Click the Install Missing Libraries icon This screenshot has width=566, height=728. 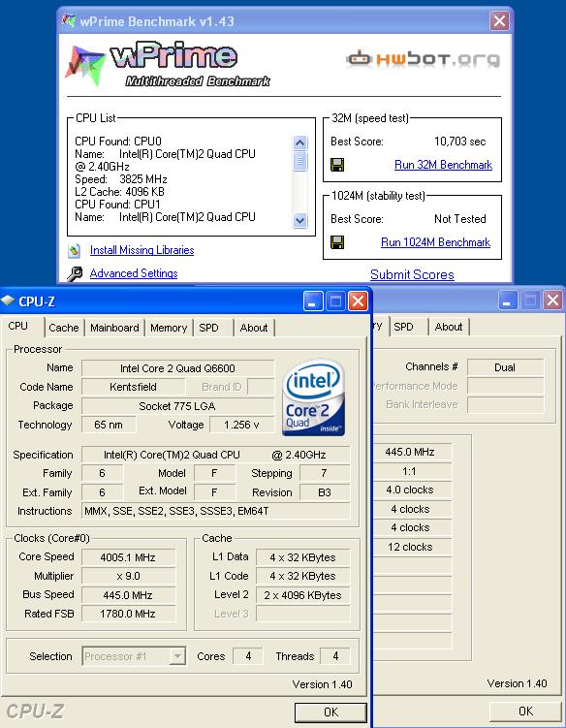pyautogui.click(x=75, y=251)
